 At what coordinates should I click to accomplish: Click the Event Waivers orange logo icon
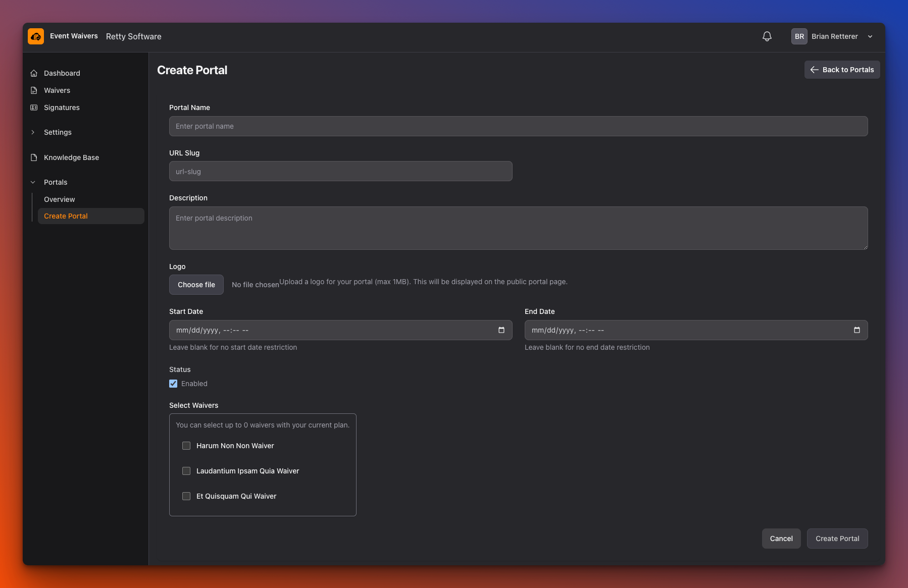(x=36, y=36)
